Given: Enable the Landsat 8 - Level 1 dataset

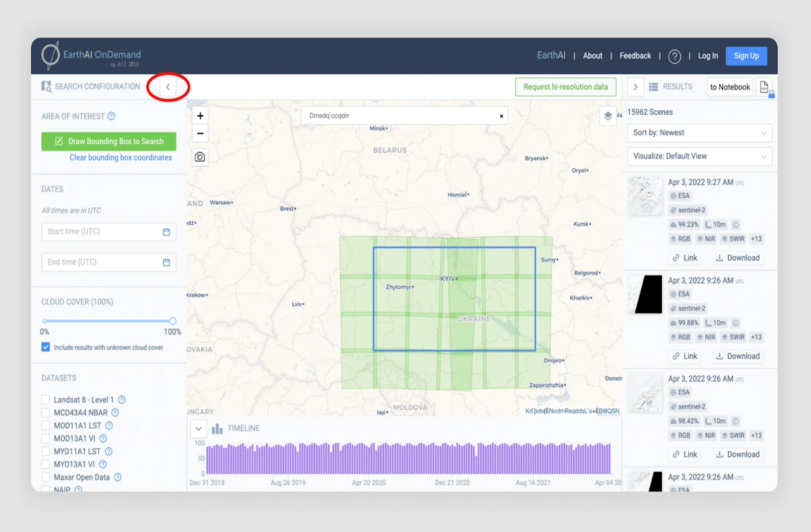Looking at the screenshot, I should (45, 400).
